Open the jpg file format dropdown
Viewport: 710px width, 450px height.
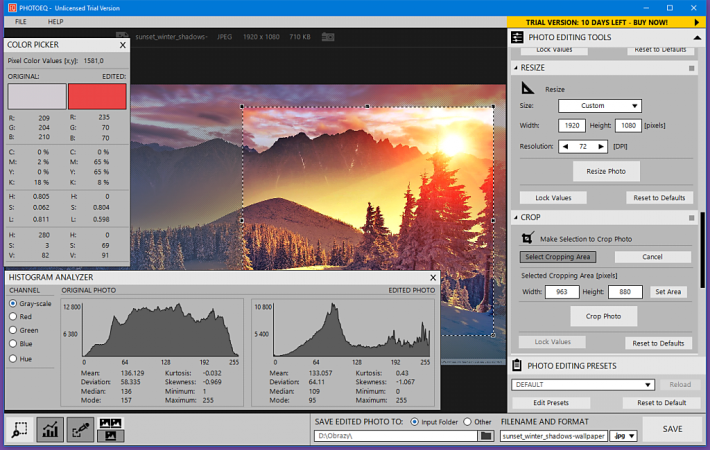[624, 436]
